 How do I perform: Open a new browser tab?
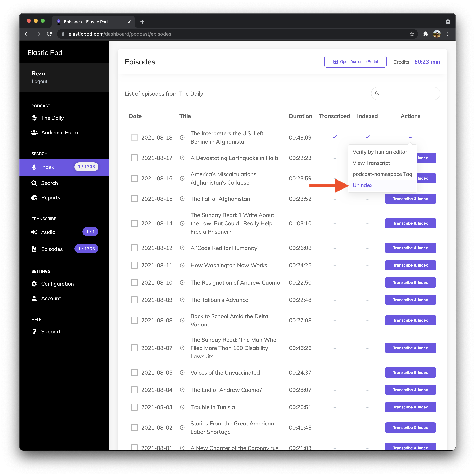[142, 22]
